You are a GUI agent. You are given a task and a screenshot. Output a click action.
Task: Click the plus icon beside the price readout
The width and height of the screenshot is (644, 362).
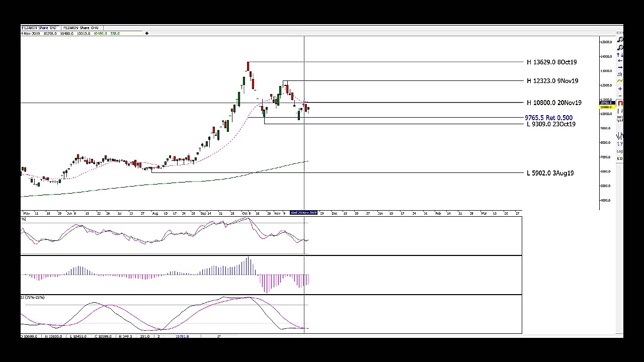tap(147, 33)
